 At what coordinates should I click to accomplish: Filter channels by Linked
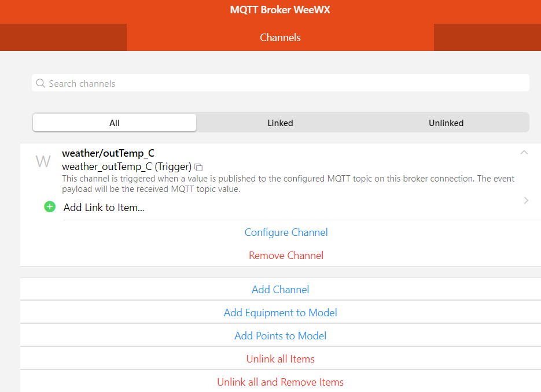(280, 123)
